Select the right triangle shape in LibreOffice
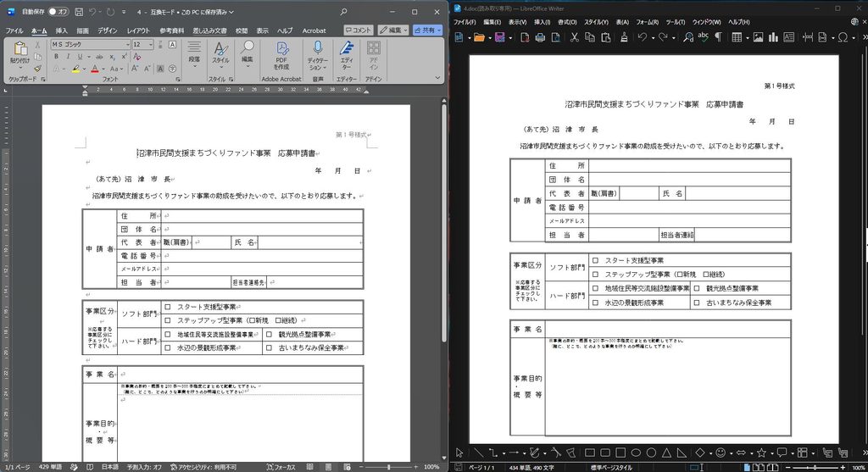Screen dimensions: 868x472 pyautogui.click(x=682, y=453)
